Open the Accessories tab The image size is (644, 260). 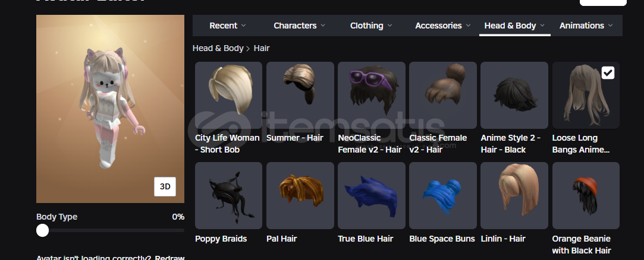443,26
